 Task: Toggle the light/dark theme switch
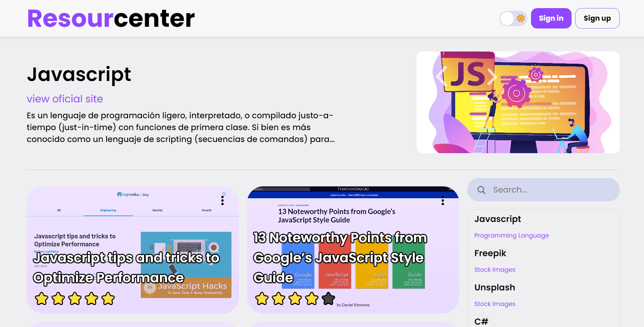tap(513, 18)
